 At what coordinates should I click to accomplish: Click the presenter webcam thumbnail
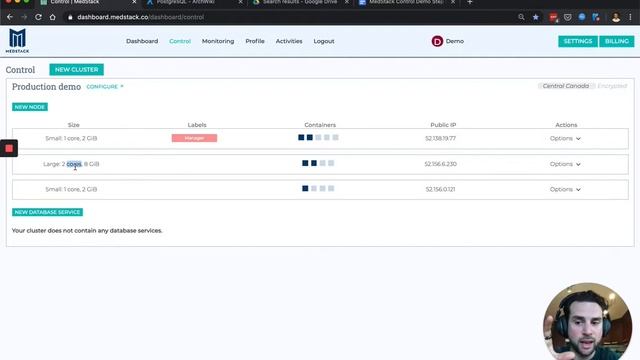pyautogui.click(x=587, y=321)
